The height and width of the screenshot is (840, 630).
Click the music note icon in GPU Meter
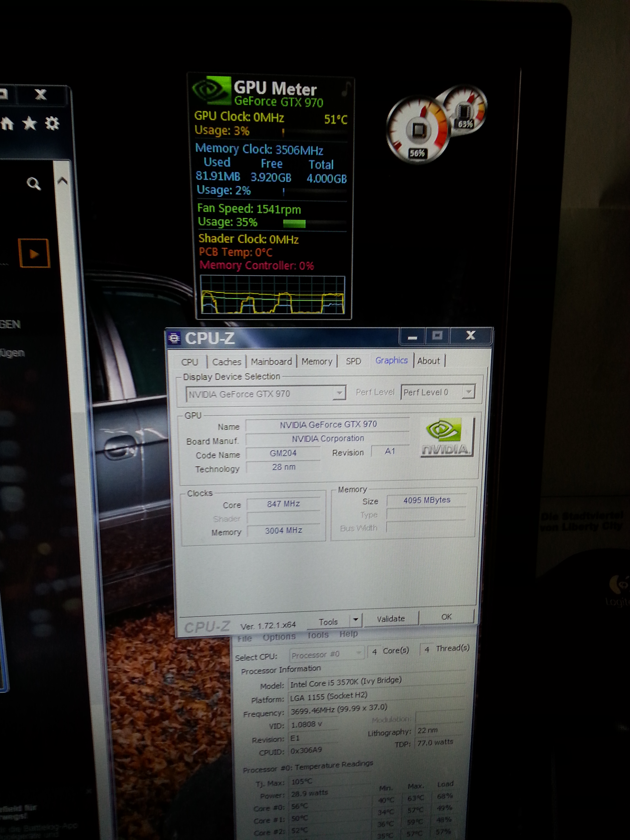[346, 90]
